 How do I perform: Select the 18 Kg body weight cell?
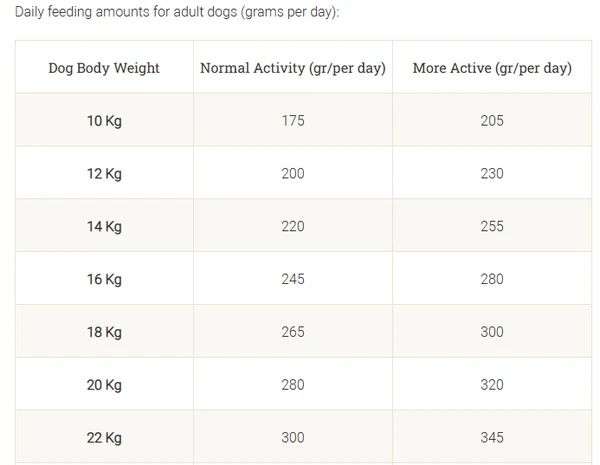[x=104, y=332]
